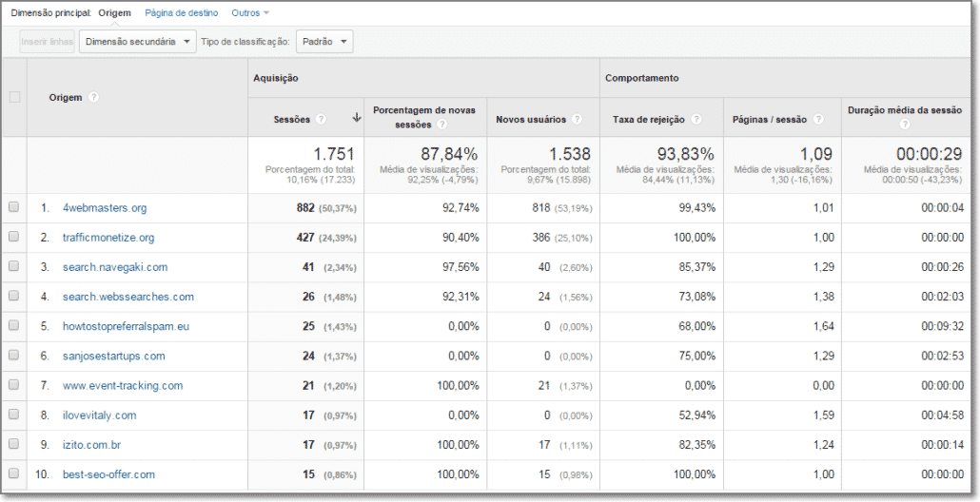Click the 1,64 pages per session cell
The width and height of the screenshot is (980, 502).
824,326
